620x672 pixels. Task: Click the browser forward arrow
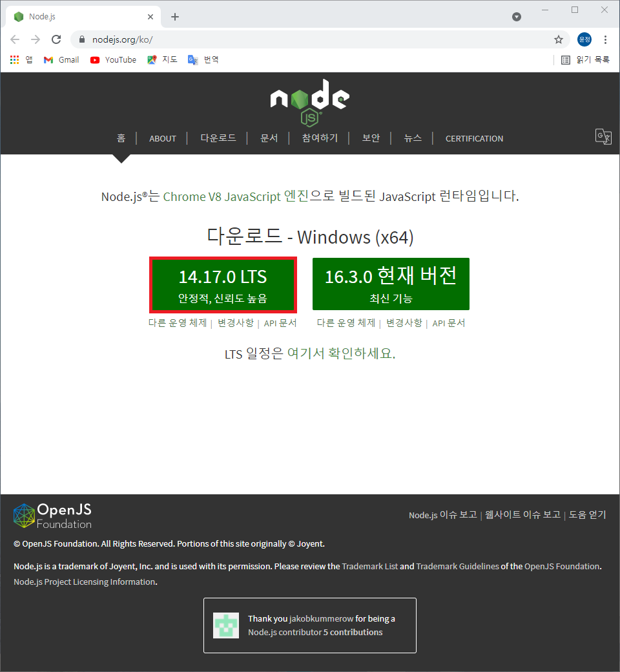point(36,40)
